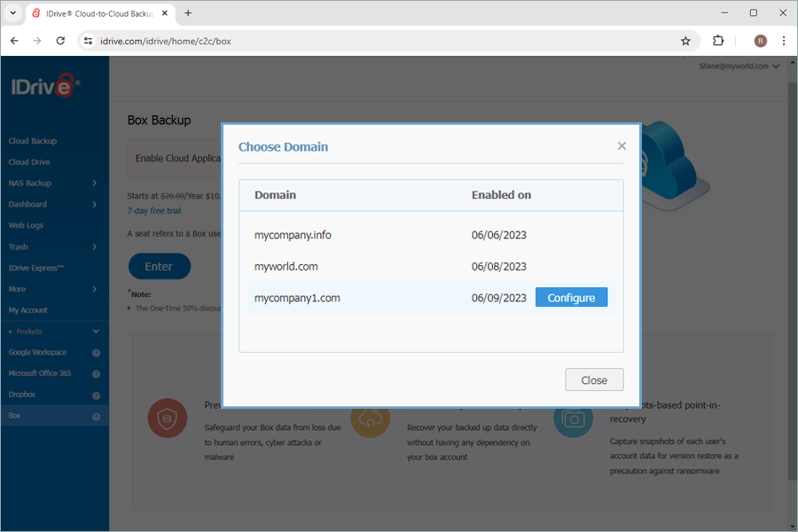
Task: Expand the More chevron
Action: (x=95, y=289)
